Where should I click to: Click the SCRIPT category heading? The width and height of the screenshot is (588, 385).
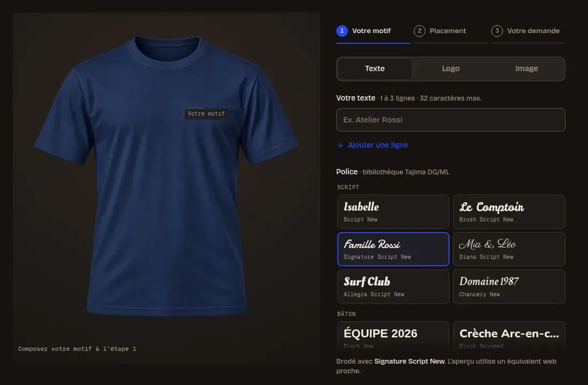[x=348, y=187]
